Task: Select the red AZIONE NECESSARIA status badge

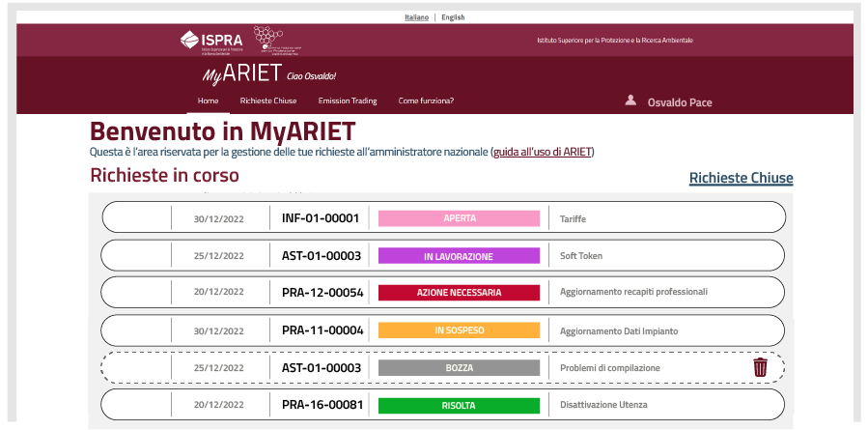Action: (x=459, y=293)
